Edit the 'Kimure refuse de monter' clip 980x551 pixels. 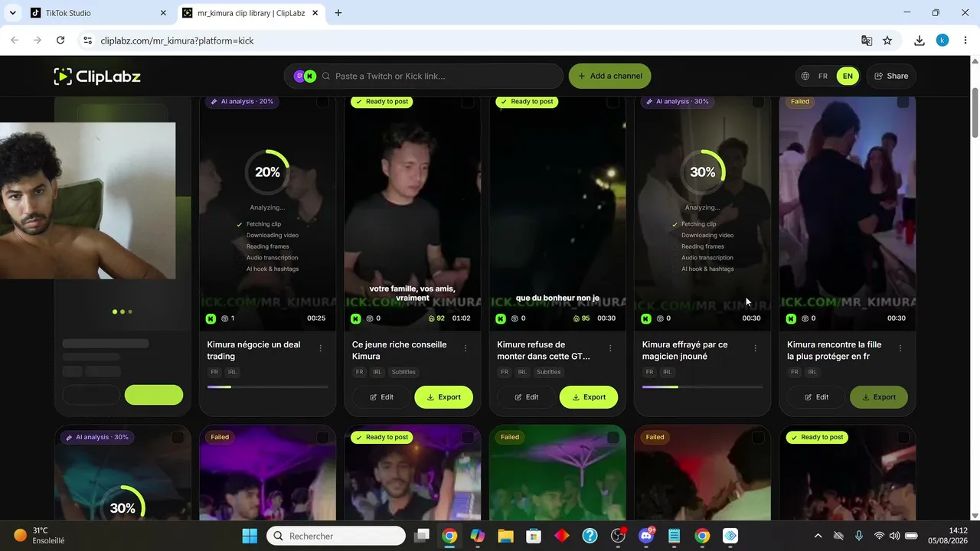point(526,397)
